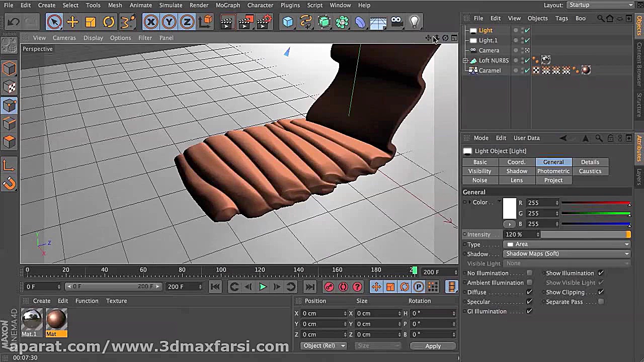644x362 pixels.
Task: Click the Render to Picture Viewer icon
Action: point(246,22)
